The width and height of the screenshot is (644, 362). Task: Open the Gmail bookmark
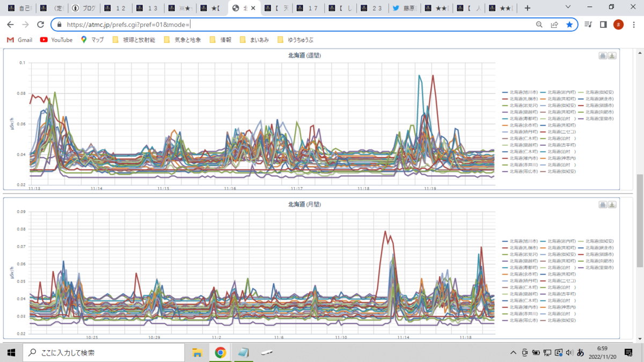[19, 40]
